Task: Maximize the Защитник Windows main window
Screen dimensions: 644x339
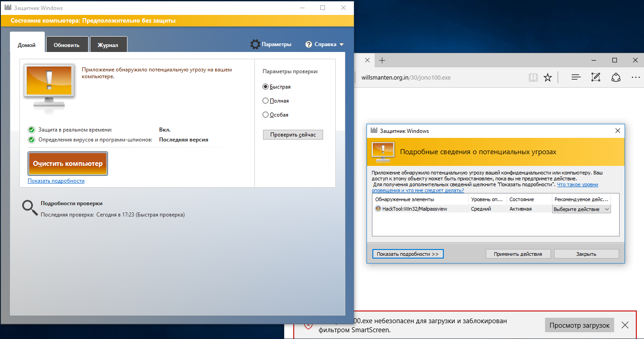Action: coord(323,8)
